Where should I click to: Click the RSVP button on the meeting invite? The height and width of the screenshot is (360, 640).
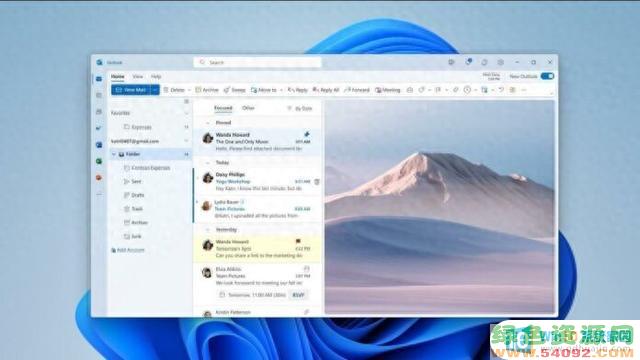(x=298, y=295)
